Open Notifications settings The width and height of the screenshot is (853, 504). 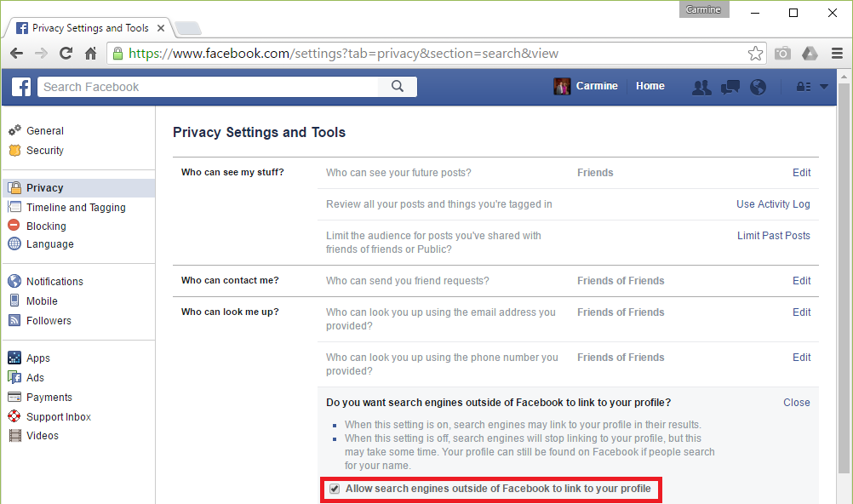(54, 282)
